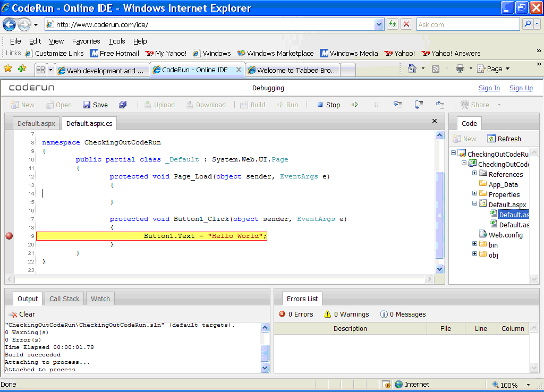
Task: Switch to the Web development browser tab
Action: click(x=103, y=71)
